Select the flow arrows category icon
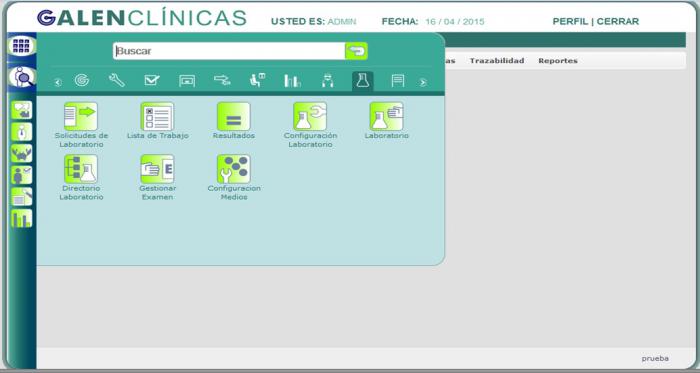 click(x=222, y=80)
